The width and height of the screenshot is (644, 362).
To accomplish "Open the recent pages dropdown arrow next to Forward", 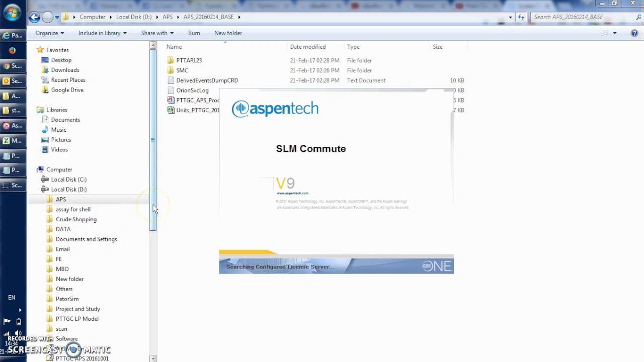I will pyautogui.click(x=57, y=17).
